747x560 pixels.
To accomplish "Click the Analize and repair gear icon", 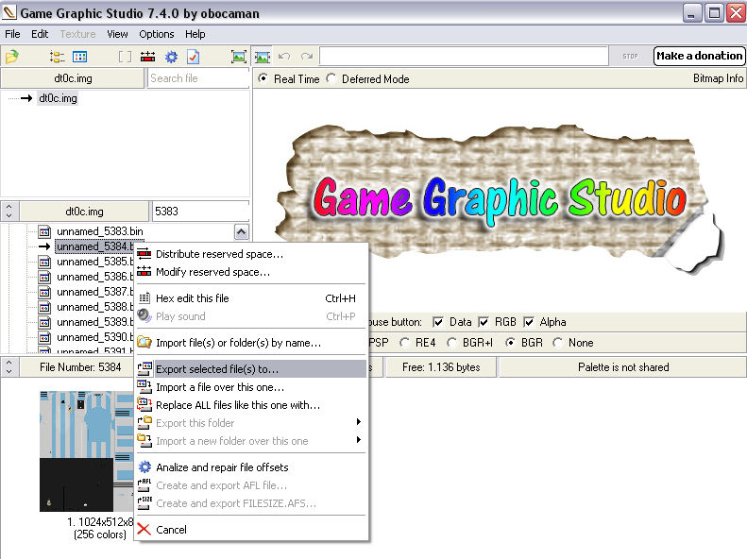I will click(144, 467).
